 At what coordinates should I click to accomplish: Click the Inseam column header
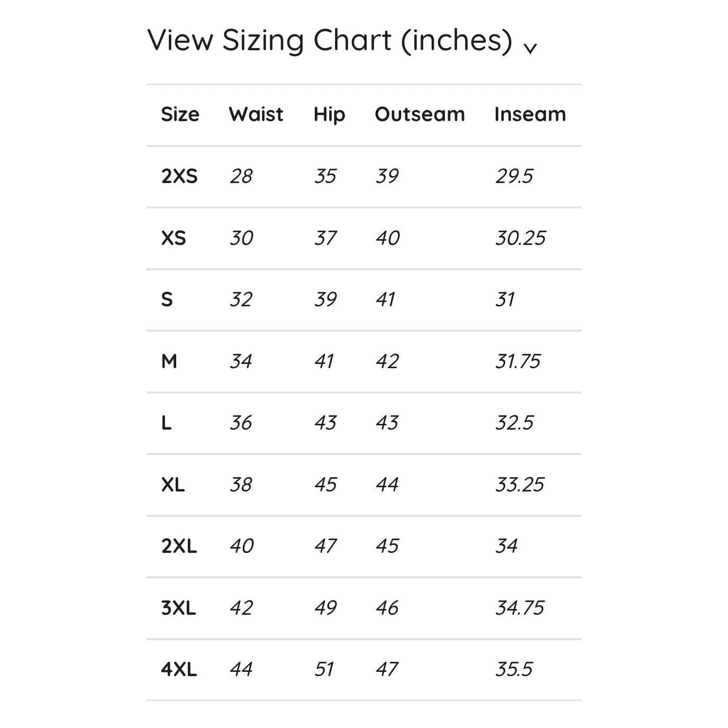[x=530, y=114]
